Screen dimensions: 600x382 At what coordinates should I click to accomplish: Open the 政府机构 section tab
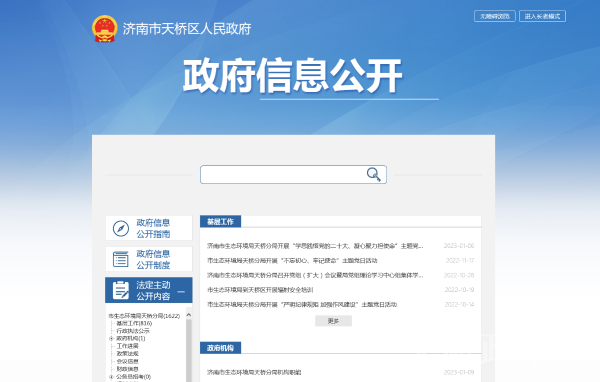(220, 348)
